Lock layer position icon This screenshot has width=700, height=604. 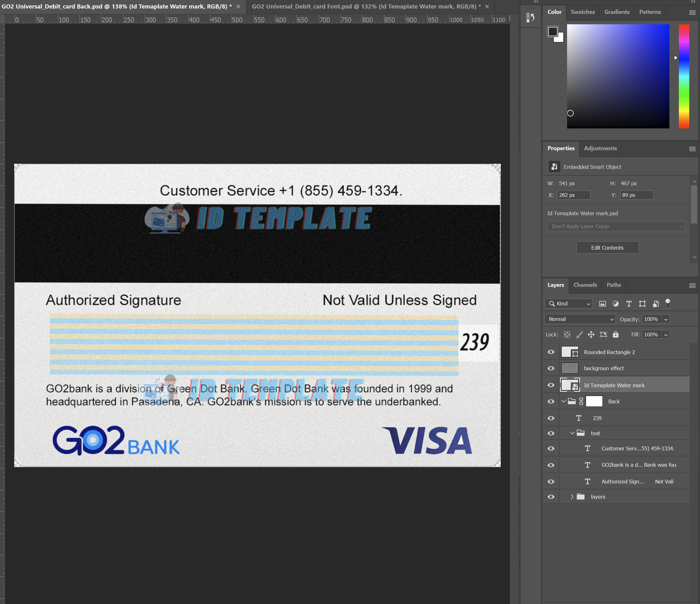point(591,335)
